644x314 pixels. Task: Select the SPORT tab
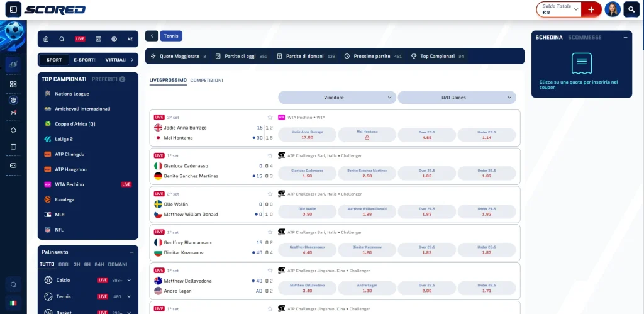pos(54,60)
